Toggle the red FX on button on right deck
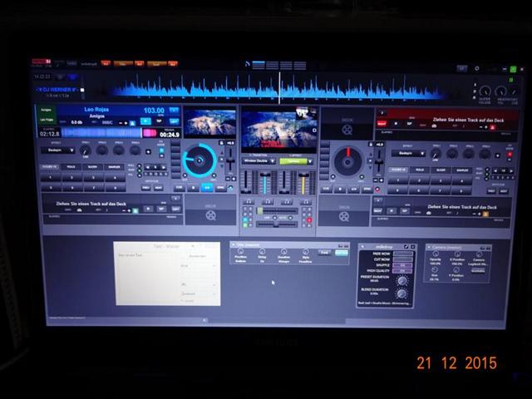Viewport: 532px width, 399px height. [509, 155]
